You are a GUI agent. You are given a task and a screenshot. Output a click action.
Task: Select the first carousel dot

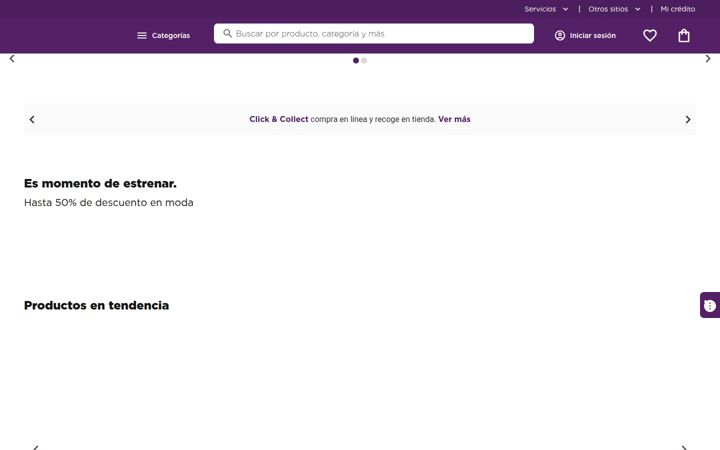click(355, 60)
